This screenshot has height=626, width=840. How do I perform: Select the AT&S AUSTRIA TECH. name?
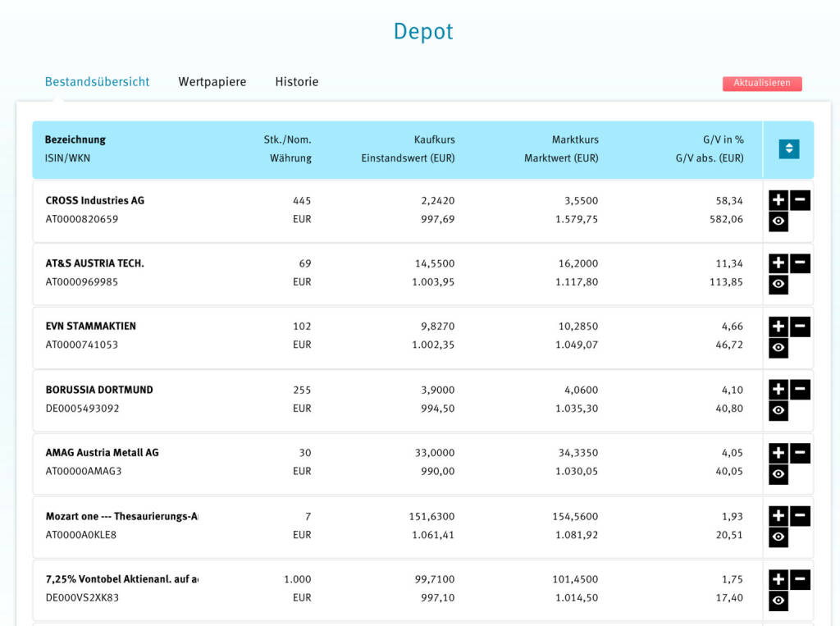[95, 263]
